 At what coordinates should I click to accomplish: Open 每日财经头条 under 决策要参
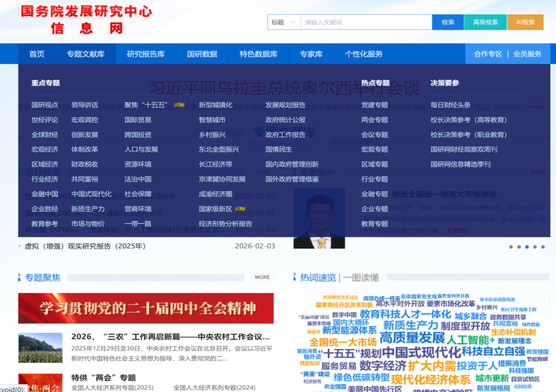[450, 105]
